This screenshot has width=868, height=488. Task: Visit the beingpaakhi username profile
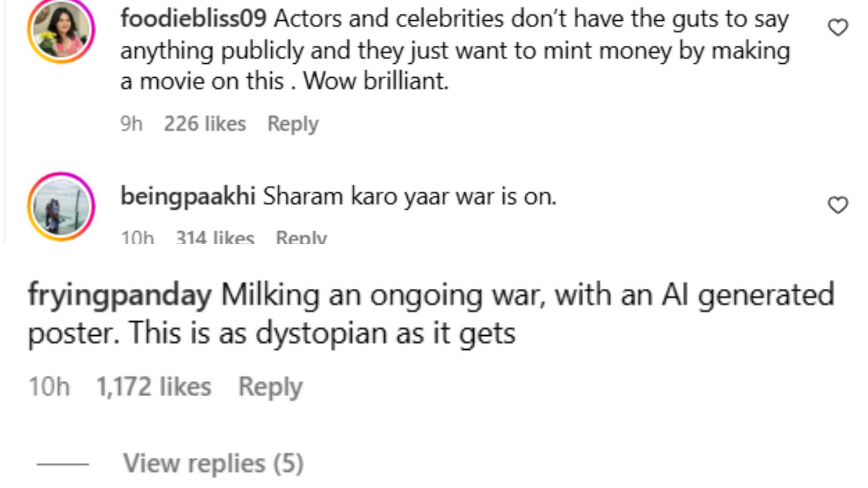point(188,197)
